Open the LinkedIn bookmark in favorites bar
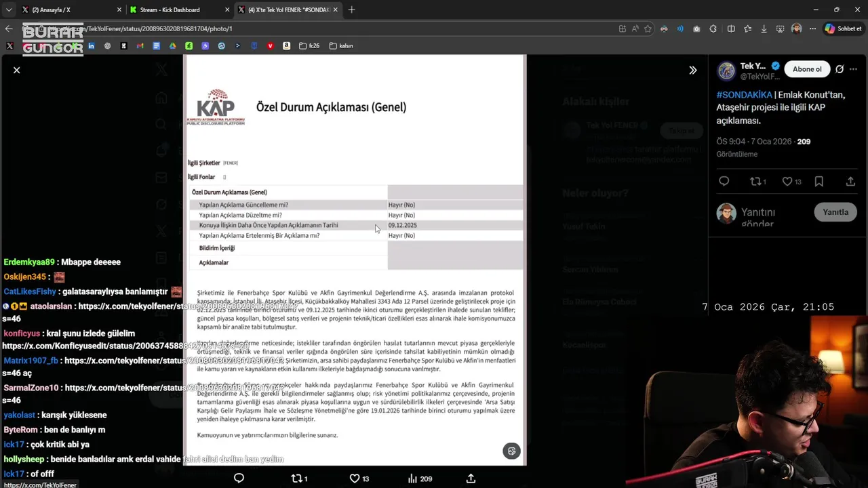868x488 pixels. (x=91, y=46)
